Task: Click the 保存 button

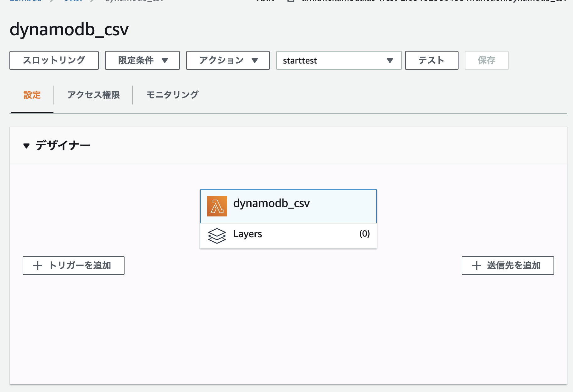Action: coord(486,60)
